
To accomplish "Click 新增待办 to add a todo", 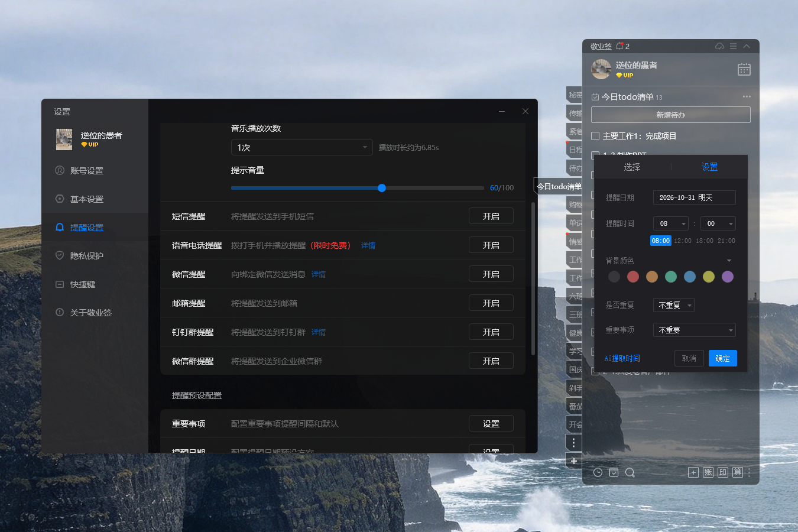I will [671, 115].
